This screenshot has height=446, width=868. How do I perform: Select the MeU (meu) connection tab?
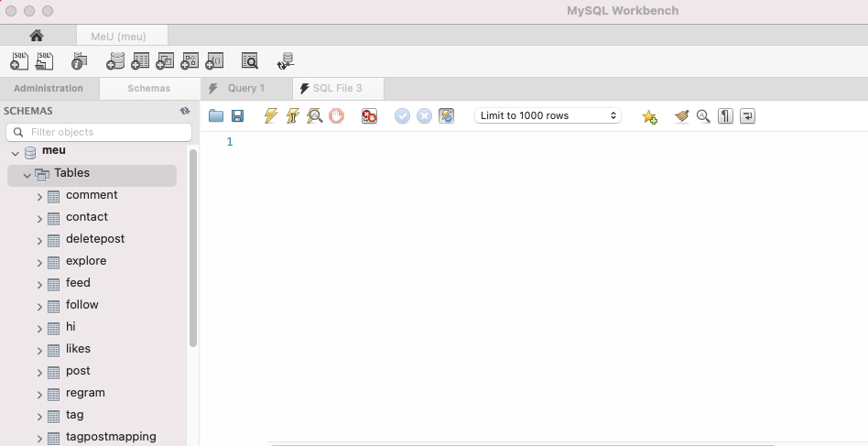(122, 36)
